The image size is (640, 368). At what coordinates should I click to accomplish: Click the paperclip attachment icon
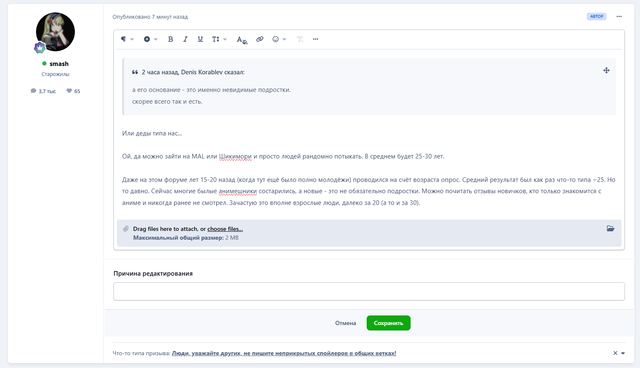(x=126, y=229)
